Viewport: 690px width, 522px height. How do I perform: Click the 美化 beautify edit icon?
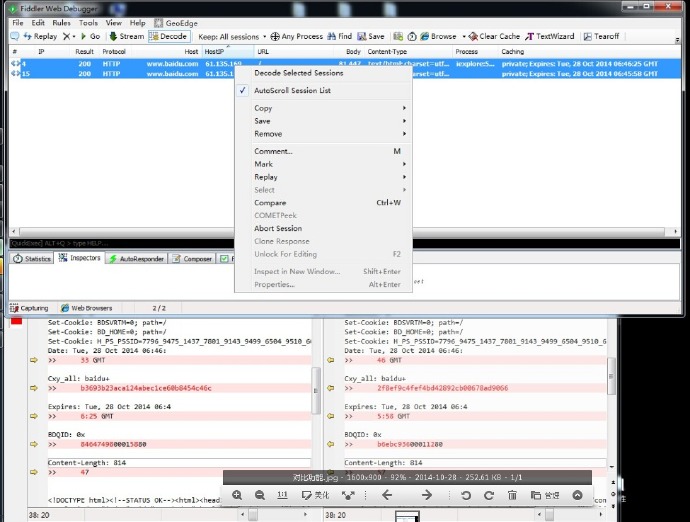click(x=315, y=495)
